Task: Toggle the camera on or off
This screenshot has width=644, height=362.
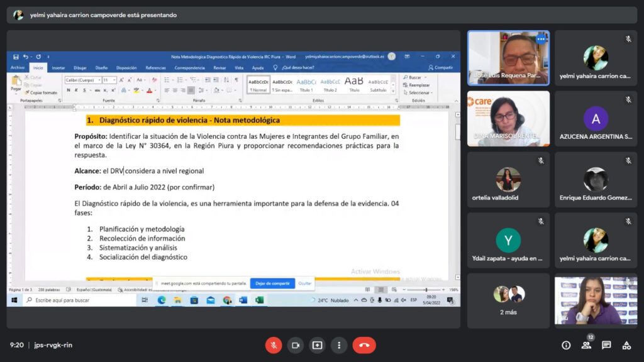Action: 296,345
